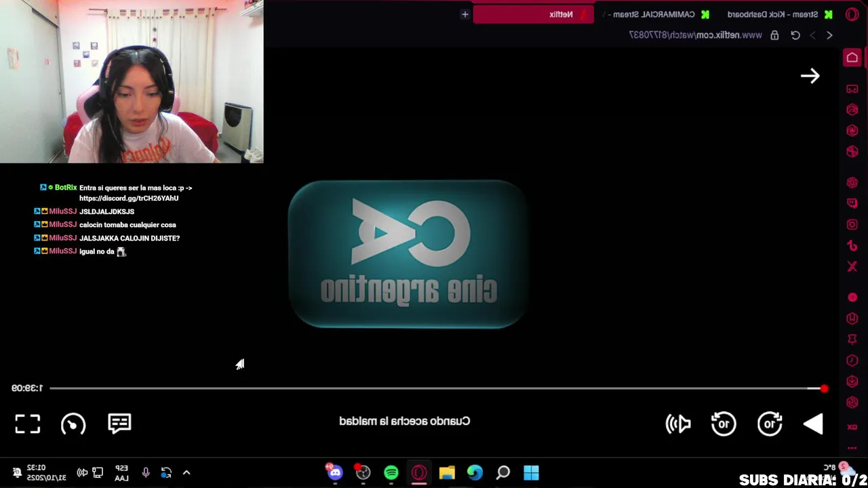Screen dimensions: 868x488
Task: Switch to the Netflix browser tab
Action: coord(534,14)
